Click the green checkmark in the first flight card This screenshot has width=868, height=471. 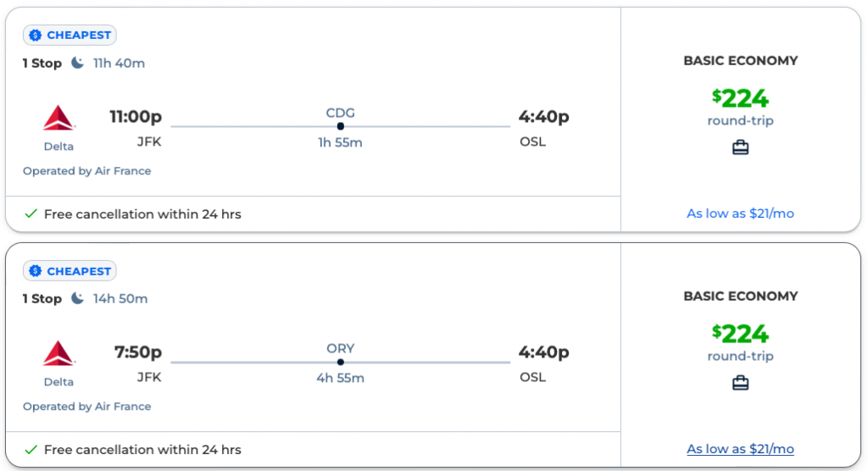[31, 214]
